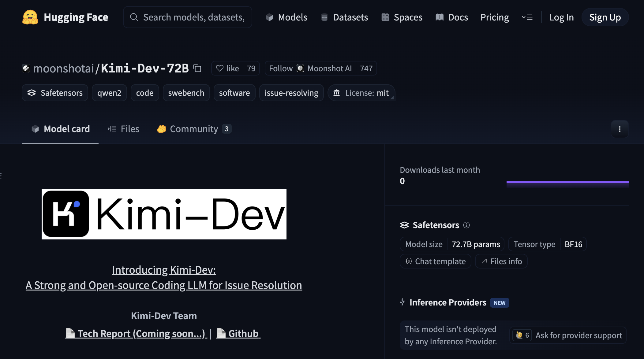Copy model name with clipboard icon
Screen dimensions: 644x359
tap(197, 68)
